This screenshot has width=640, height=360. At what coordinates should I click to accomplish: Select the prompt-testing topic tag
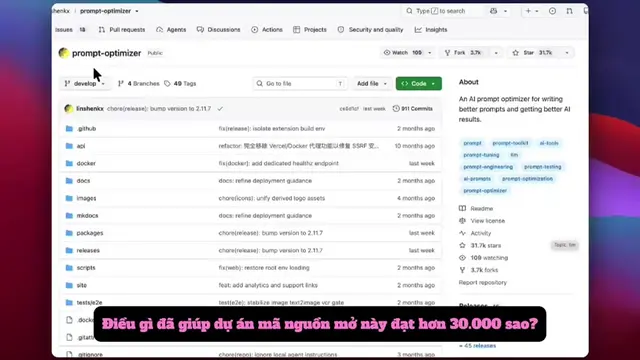[x=542, y=167]
